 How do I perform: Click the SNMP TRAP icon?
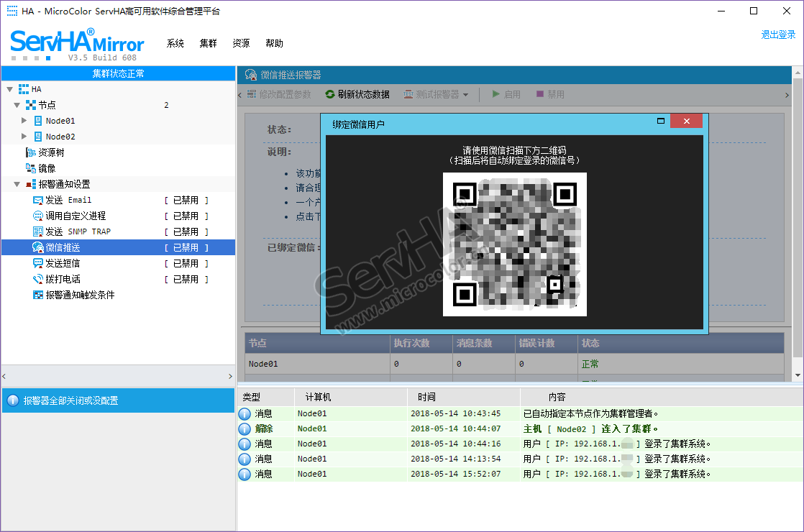(38, 231)
